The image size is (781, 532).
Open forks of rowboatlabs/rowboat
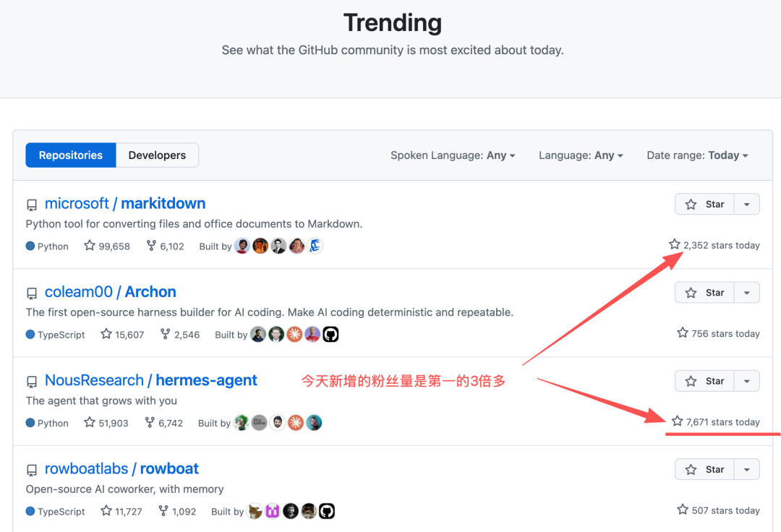177,511
